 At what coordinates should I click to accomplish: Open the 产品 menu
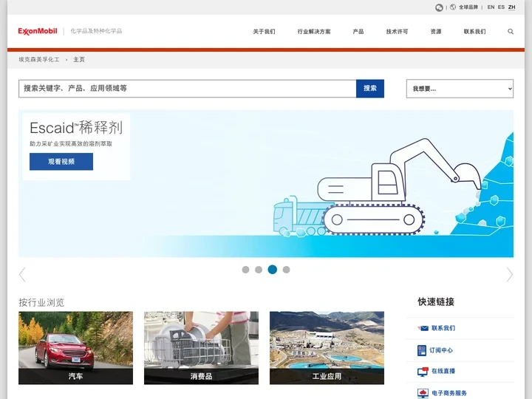click(358, 32)
